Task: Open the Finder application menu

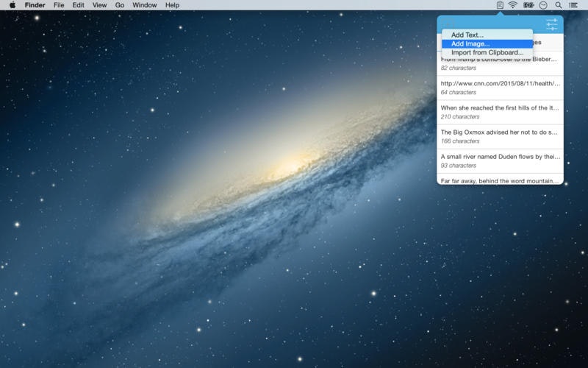Action: tap(35, 5)
